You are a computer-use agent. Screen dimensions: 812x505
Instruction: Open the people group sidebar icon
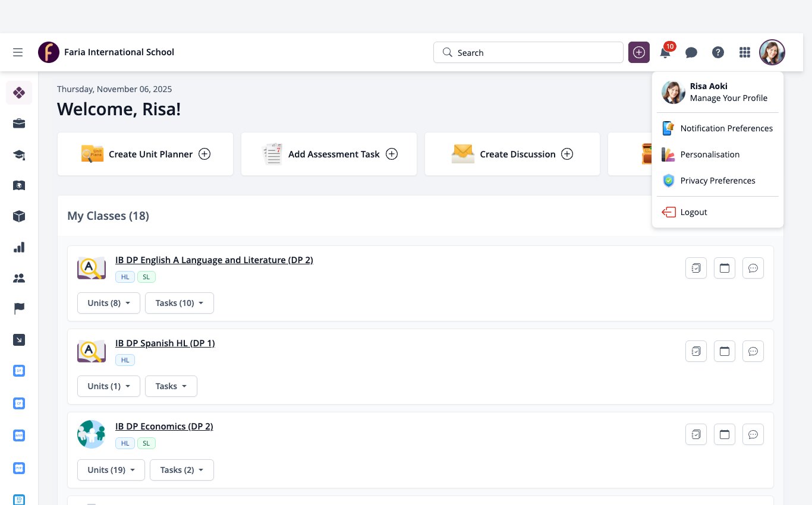point(19,278)
